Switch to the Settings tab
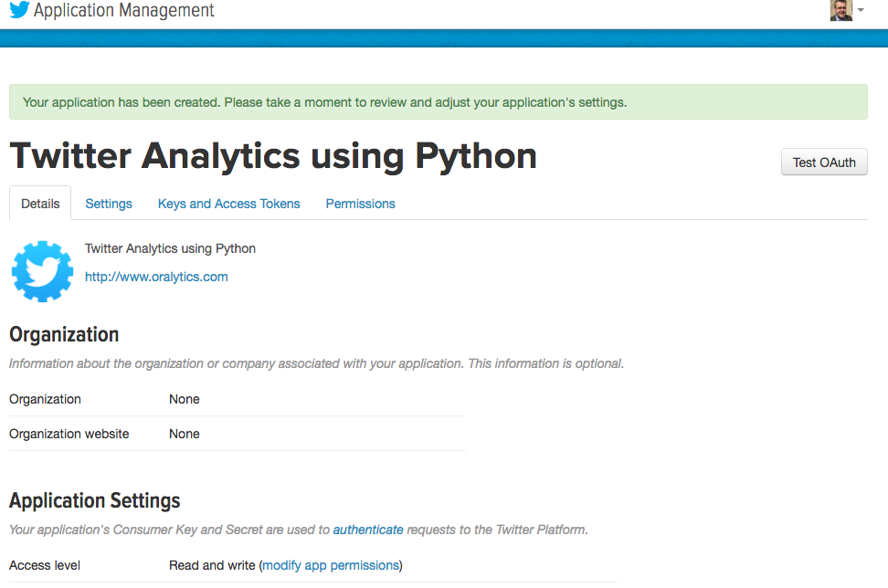Image resolution: width=888 pixels, height=588 pixels. coord(109,204)
